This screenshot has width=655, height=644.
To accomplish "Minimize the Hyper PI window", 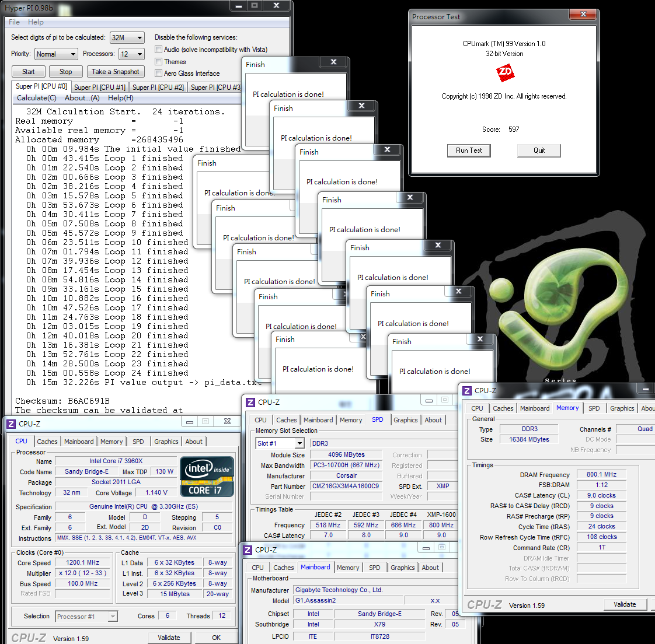I will pos(239,6).
